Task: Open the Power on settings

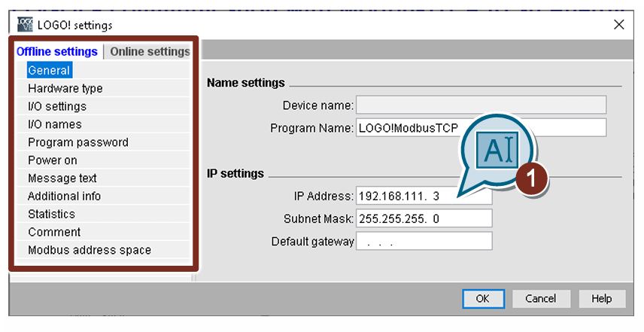Action: pos(53,160)
